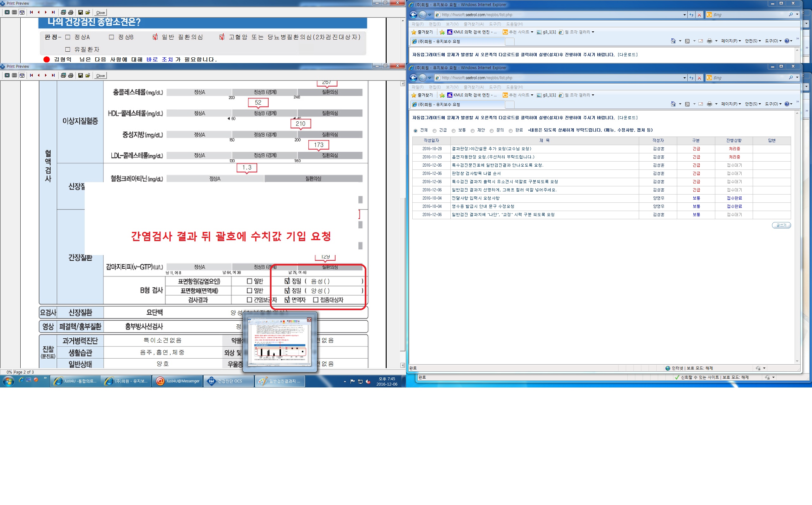Click the 글쓰기 write button

(781, 225)
